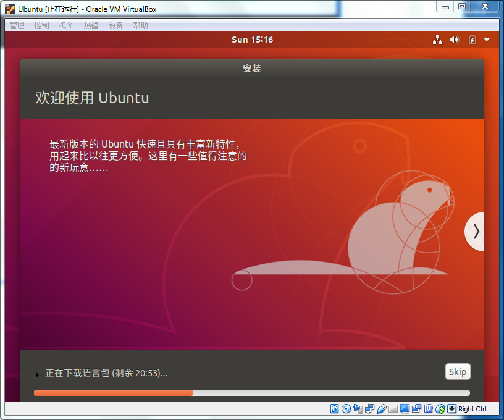Click the shared folders status icon
The image size is (504, 420).
[393, 409]
